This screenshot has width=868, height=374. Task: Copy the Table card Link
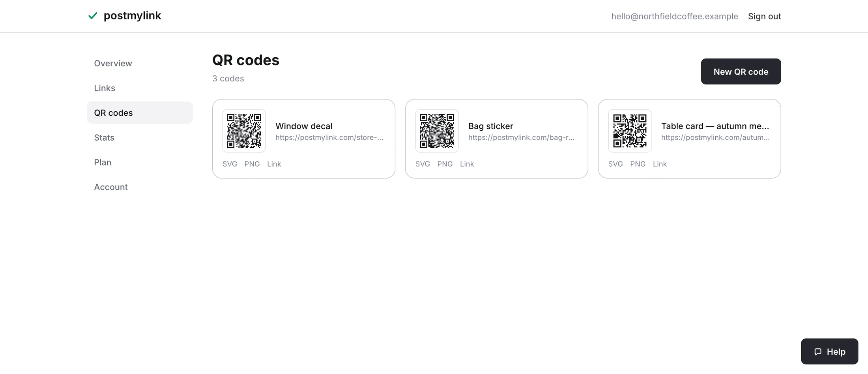660,164
